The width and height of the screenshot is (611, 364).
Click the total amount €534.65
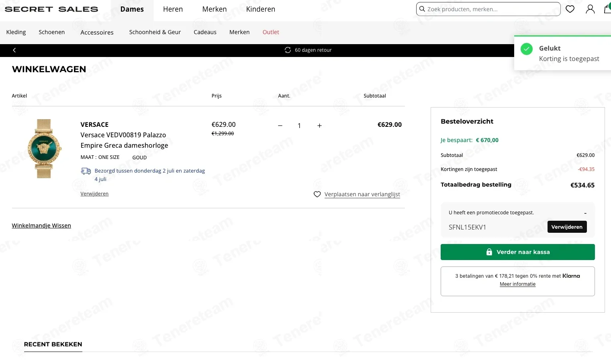click(x=582, y=185)
